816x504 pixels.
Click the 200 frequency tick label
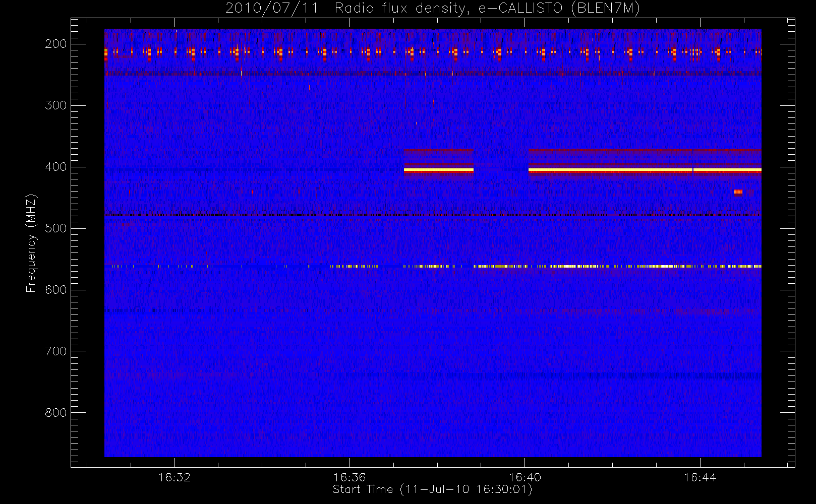[56, 44]
